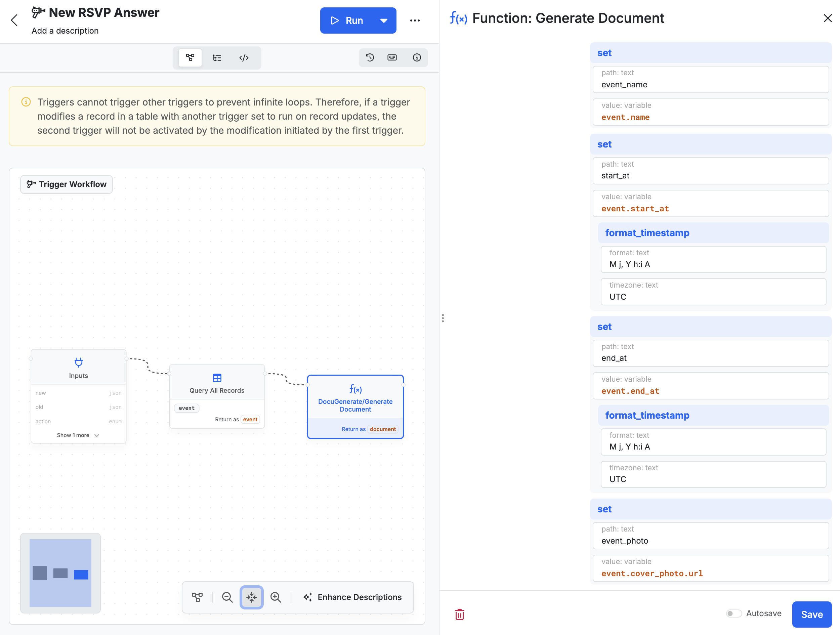Click the fit-to-view center icon
Screen dimensions: 840x635
[x=251, y=597]
